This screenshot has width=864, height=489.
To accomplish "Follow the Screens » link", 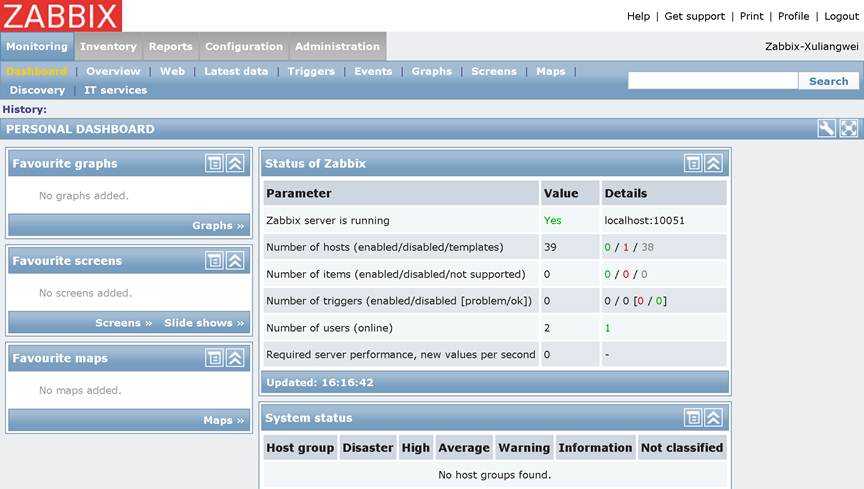I will (x=123, y=323).
